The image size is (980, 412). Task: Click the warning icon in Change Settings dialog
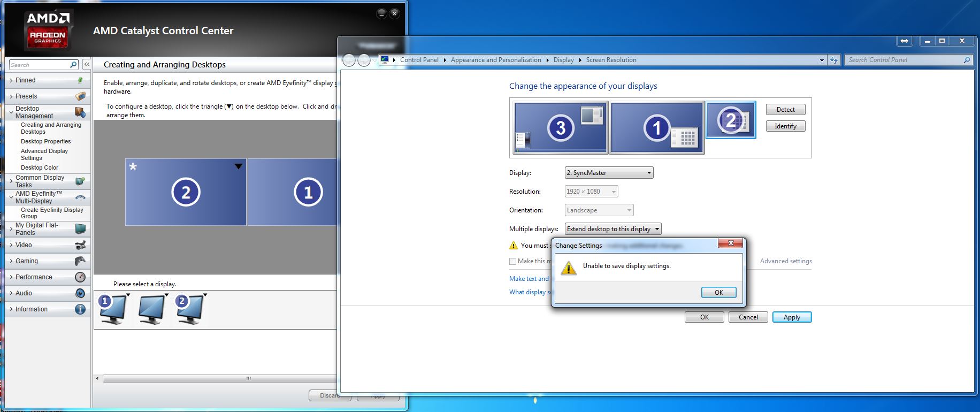click(x=568, y=268)
